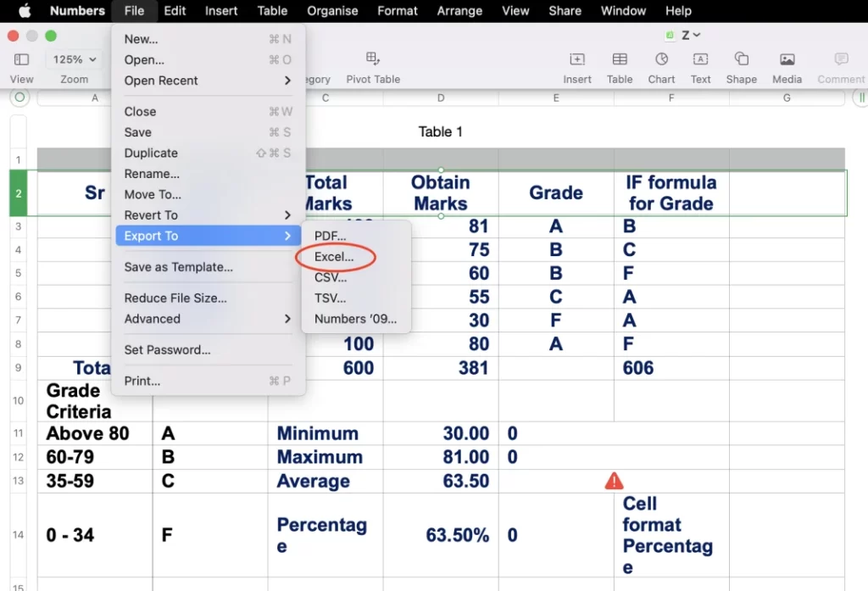Open the Window menu
868x591 pixels.
click(x=623, y=10)
